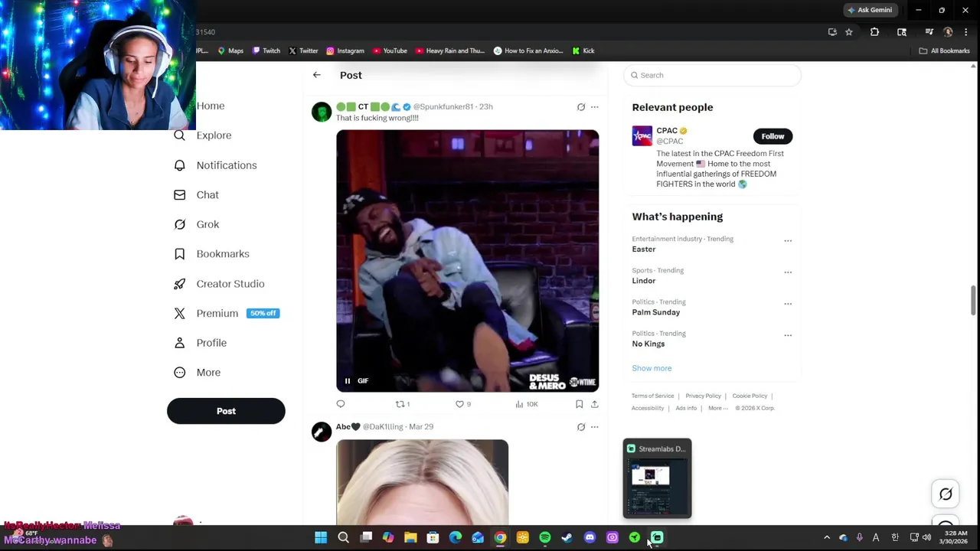Image resolution: width=980 pixels, height=551 pixels.
Task: Open Privacy Policy footer link
Action: pos(703,396)
